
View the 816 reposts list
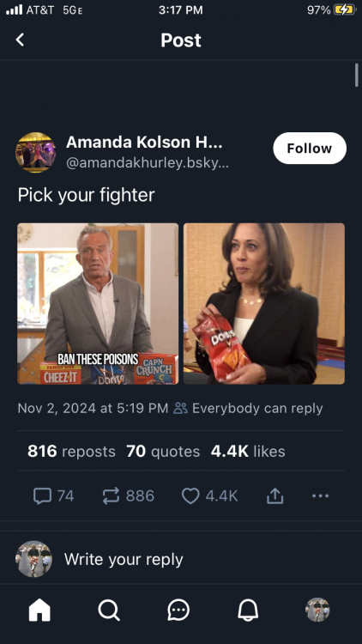71,452
